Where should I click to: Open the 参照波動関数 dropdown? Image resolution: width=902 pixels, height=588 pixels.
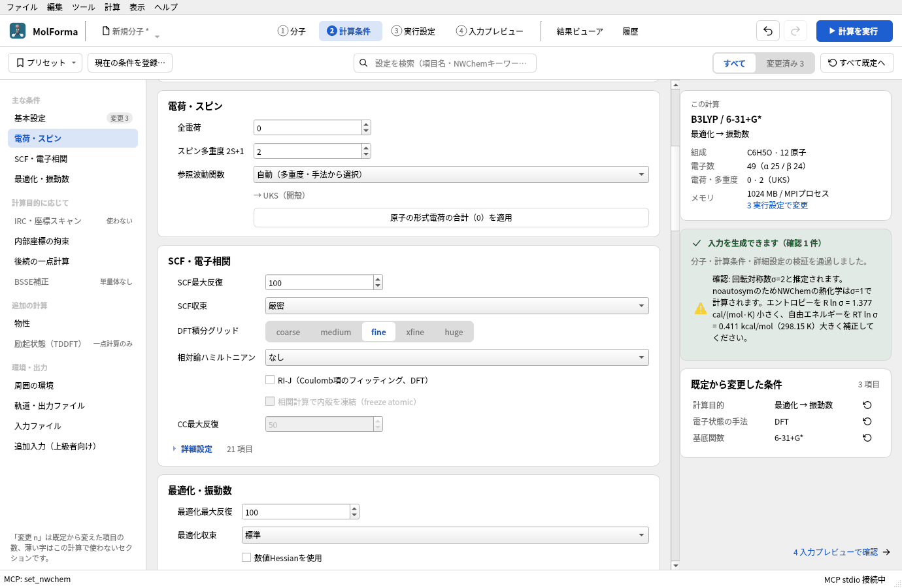click(x=451, y=174)
